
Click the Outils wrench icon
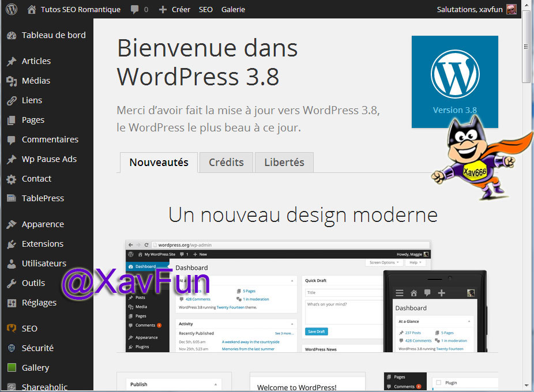[12, 284]
